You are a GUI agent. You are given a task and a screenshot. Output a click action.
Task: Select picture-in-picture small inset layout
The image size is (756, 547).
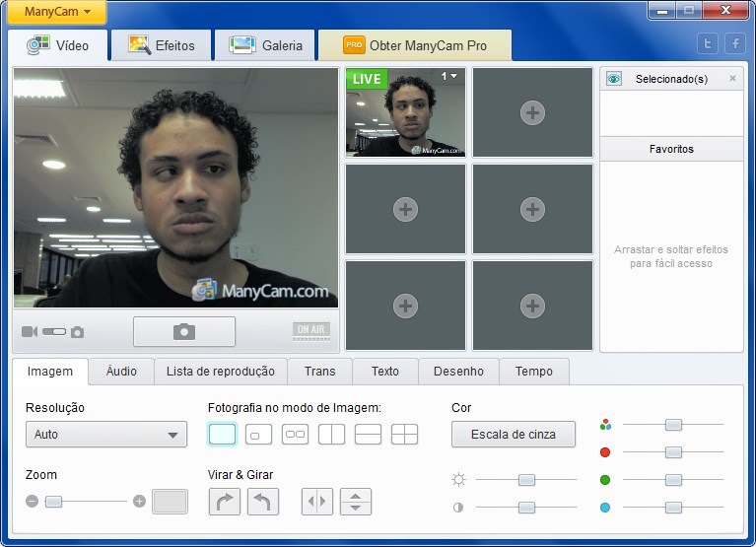(x=258, y=435)
